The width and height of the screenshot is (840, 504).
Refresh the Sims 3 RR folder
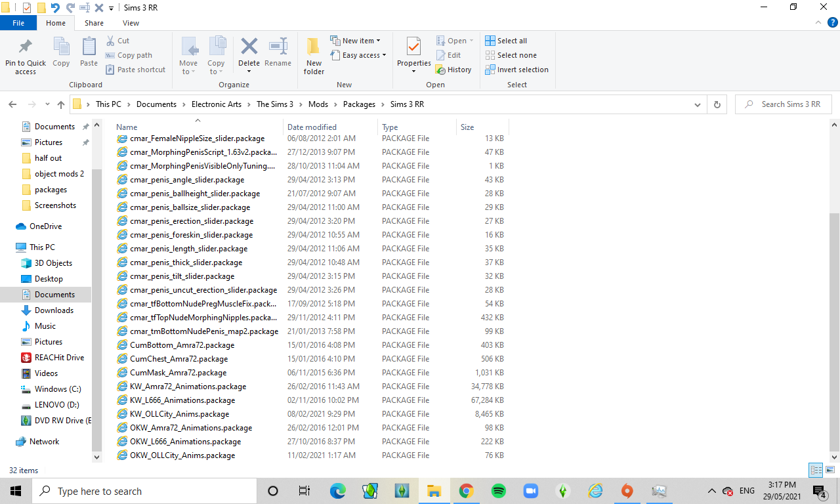point(717,104)
